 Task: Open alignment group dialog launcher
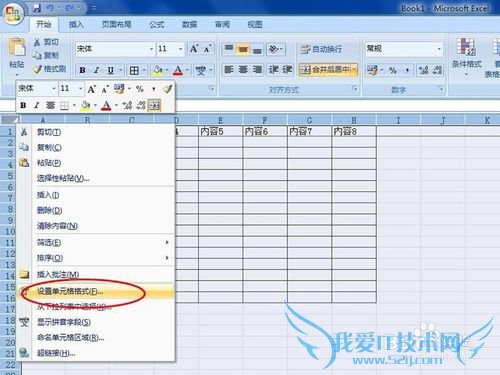(354, 88)
